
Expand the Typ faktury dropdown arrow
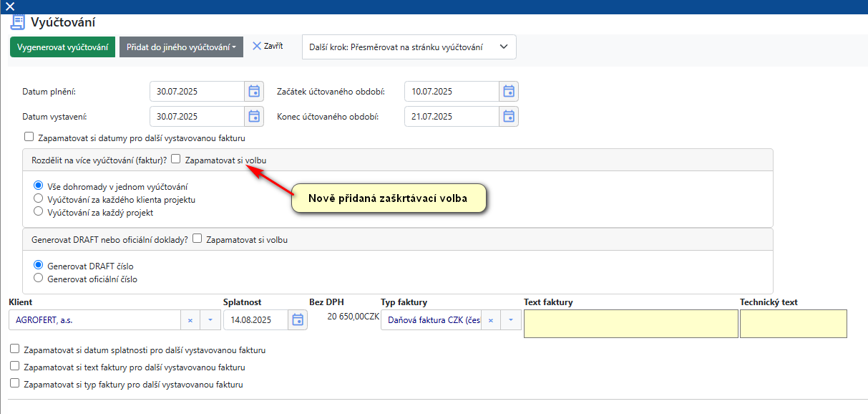[x=510, y=321]
